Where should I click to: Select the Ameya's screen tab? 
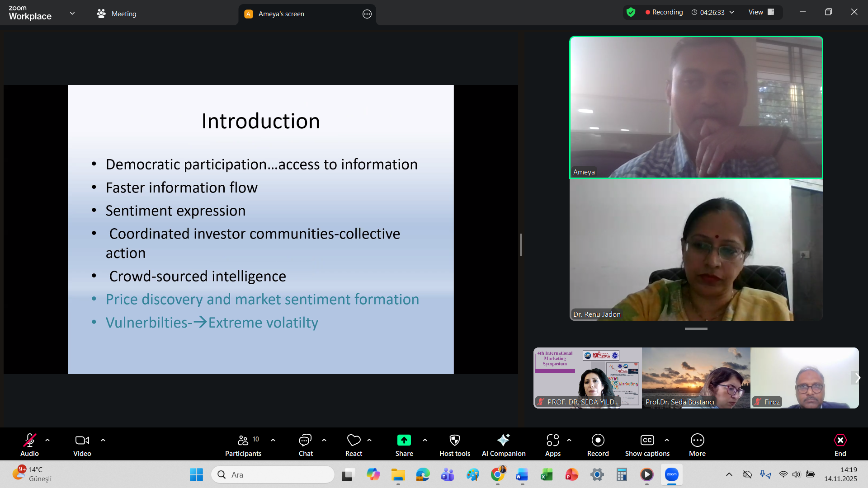click(281, 14)
